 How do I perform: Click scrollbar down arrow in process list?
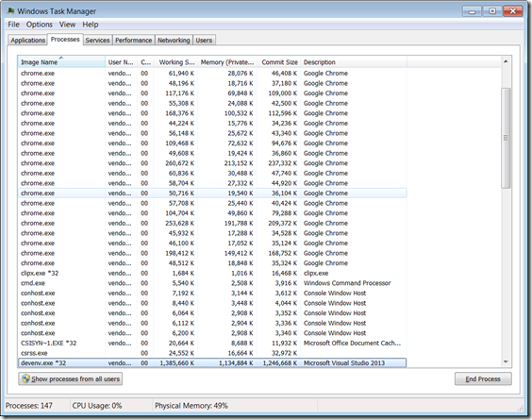(x=506, y=361)
